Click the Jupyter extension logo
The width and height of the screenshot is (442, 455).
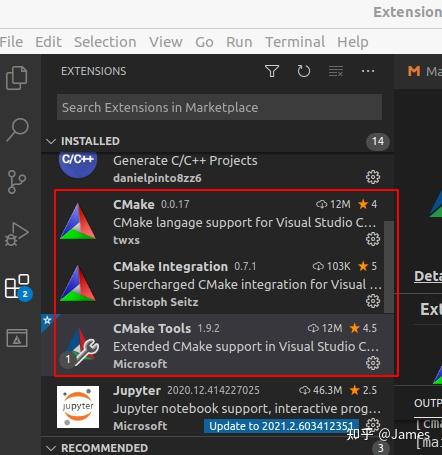(x=78, y=407)
